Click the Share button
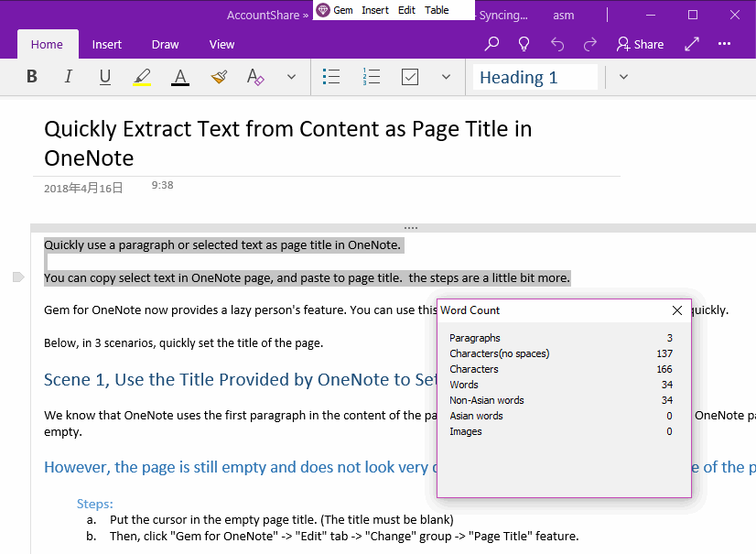The height and width of the screenshot is (554, 756). pyautogui.click(x=640, y=44)
